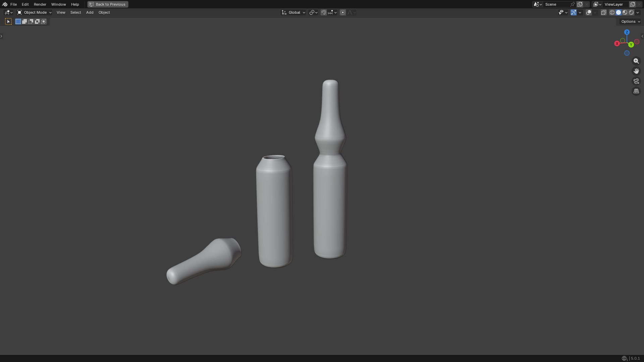This screenshot has height=362, width=644.
Task: Open Global transform orientation dropdown
Action: 293,12
